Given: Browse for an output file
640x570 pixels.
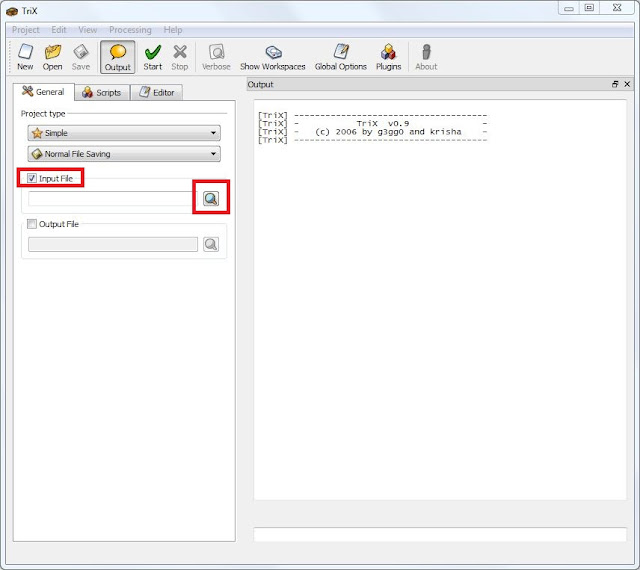Looking at the screenshot, I should 211,244.
